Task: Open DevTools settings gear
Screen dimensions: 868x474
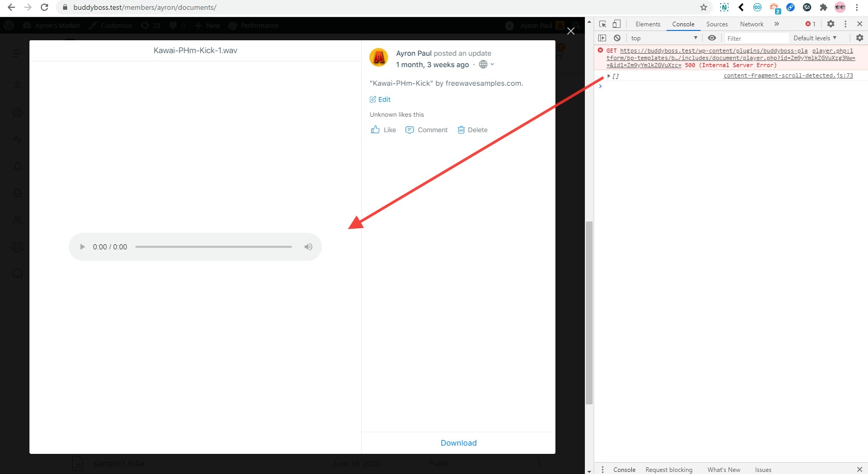Action: coord(830,24)
